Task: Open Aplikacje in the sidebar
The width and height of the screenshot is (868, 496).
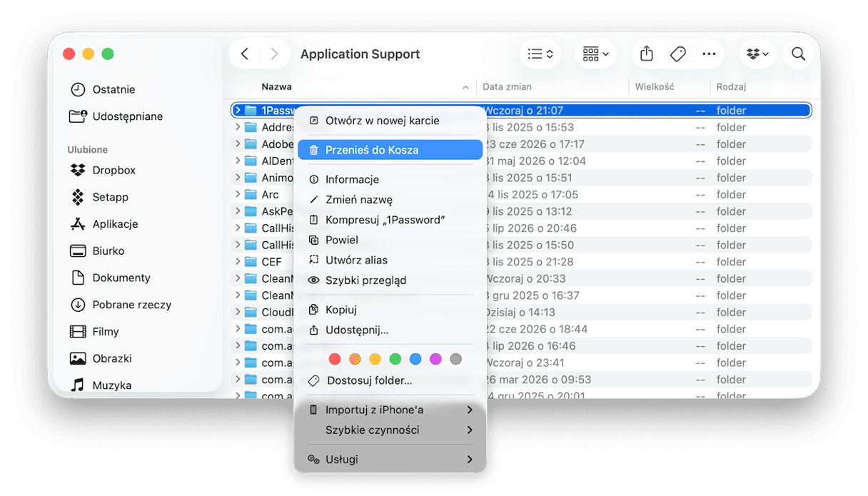Action: (x=104, y=224)
